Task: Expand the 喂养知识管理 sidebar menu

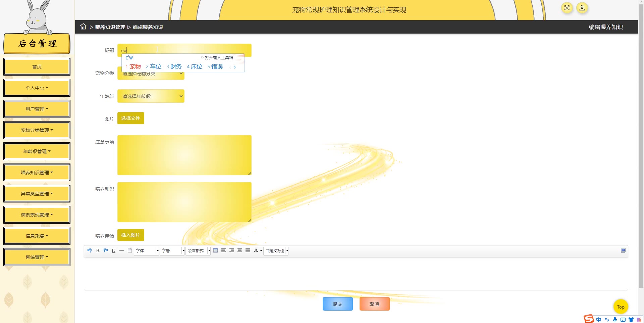Action: coord(37,173)
